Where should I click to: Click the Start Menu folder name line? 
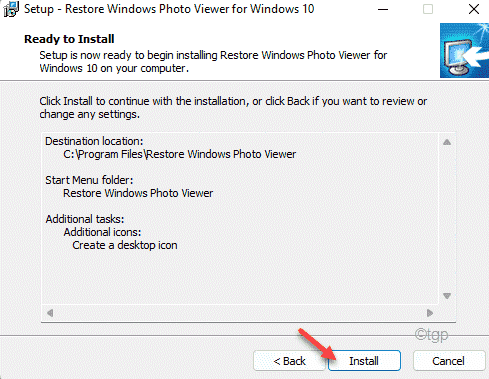(x=138, y=193)
